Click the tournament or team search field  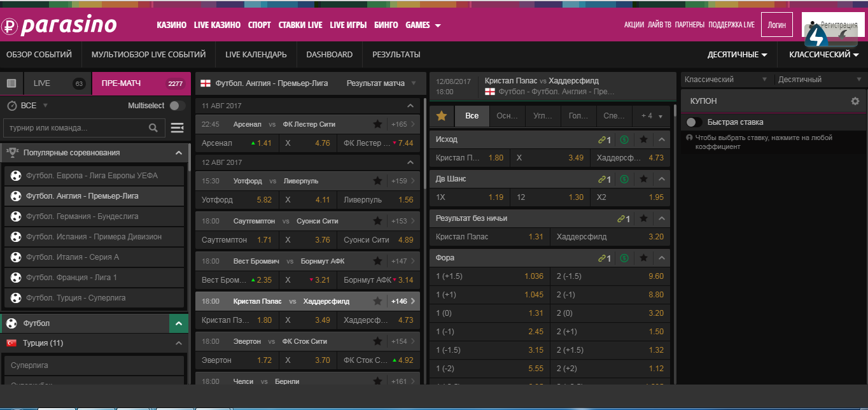pyautogui.click(x=83, y=128)
